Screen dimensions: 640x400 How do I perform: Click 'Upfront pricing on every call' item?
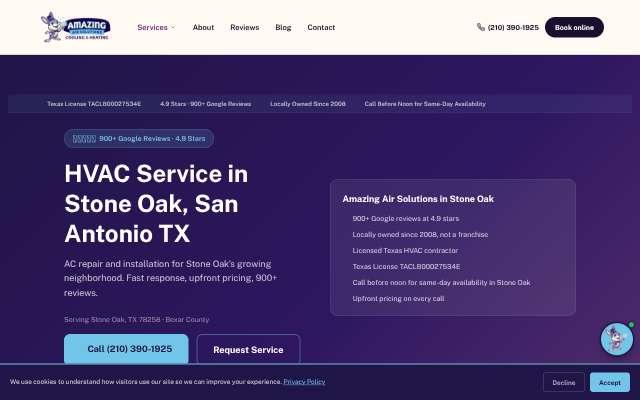tap(398, 298)
